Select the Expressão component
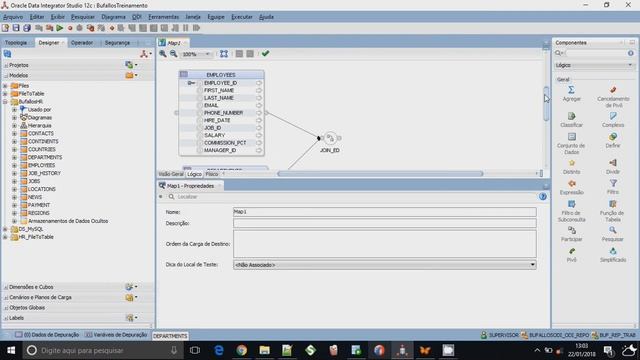The height and width of the screenshot is (360, 640). point(571,187)
